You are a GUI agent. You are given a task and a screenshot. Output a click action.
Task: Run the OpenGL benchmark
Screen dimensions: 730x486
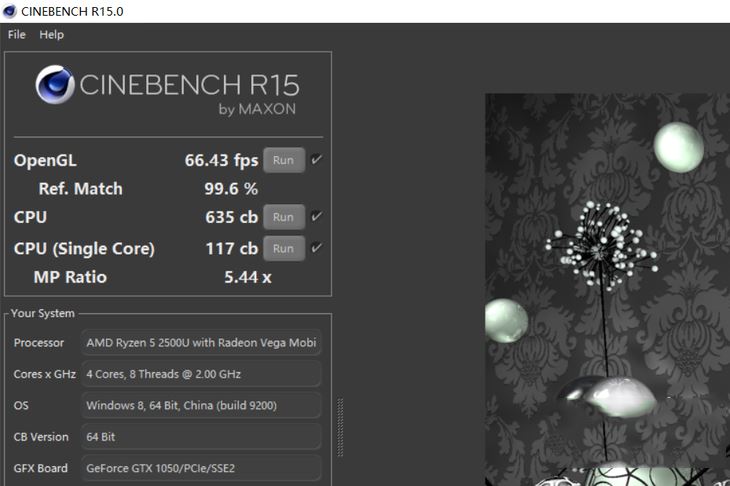(x=284, y=160)
